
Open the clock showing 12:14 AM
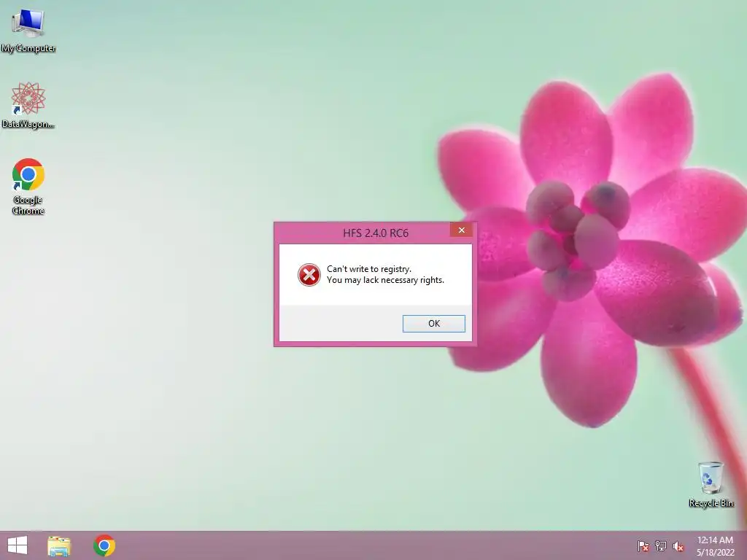tap(716, 546)
